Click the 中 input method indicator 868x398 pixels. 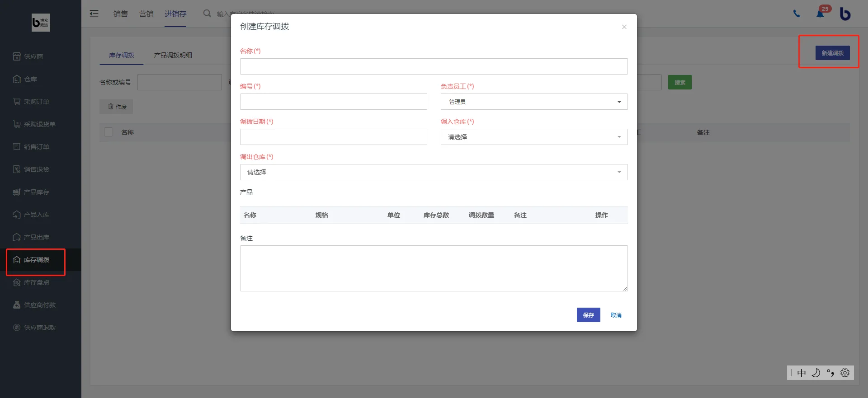[802, 373]
